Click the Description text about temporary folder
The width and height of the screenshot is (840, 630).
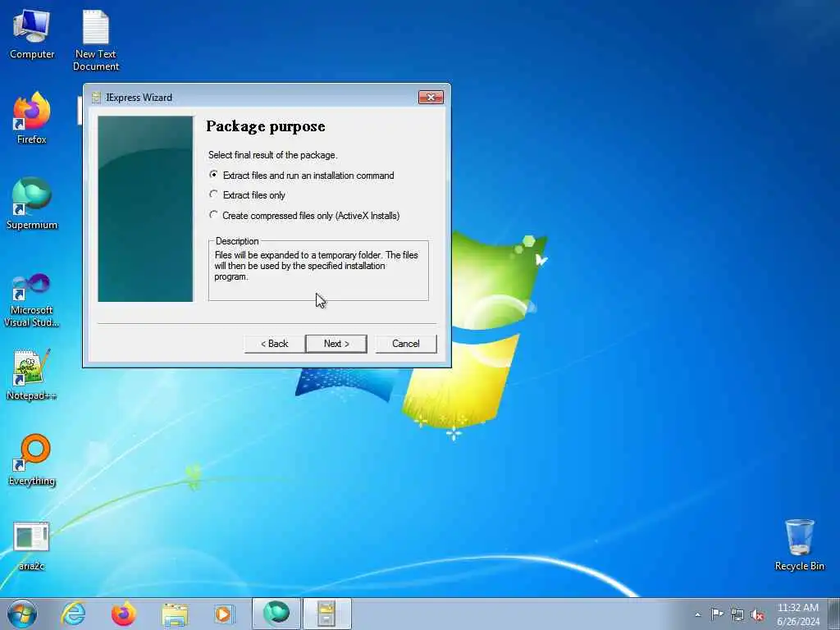[316, 266]
